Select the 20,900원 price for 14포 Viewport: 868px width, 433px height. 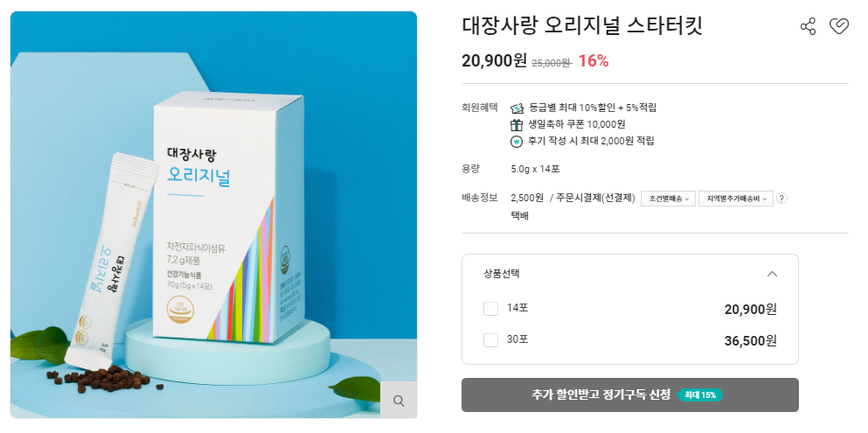tap(750, 309)
